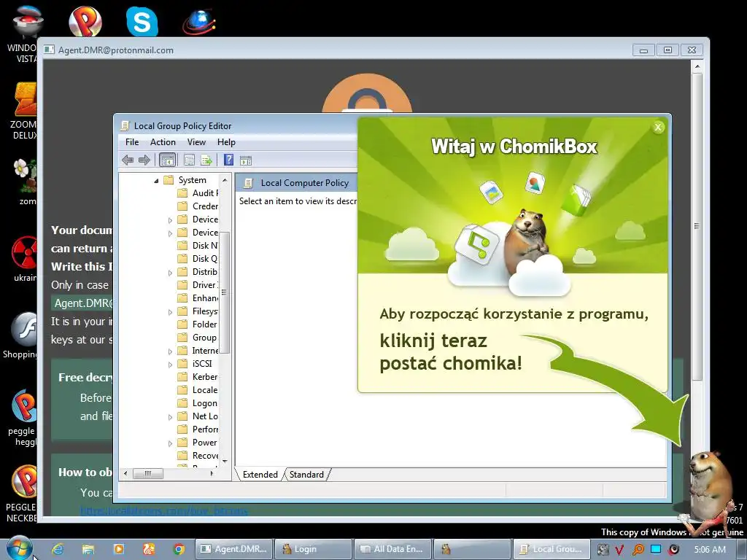Select the Kerber folder in the tree
This screenshot has height=560, width=747.
(198, 377)
